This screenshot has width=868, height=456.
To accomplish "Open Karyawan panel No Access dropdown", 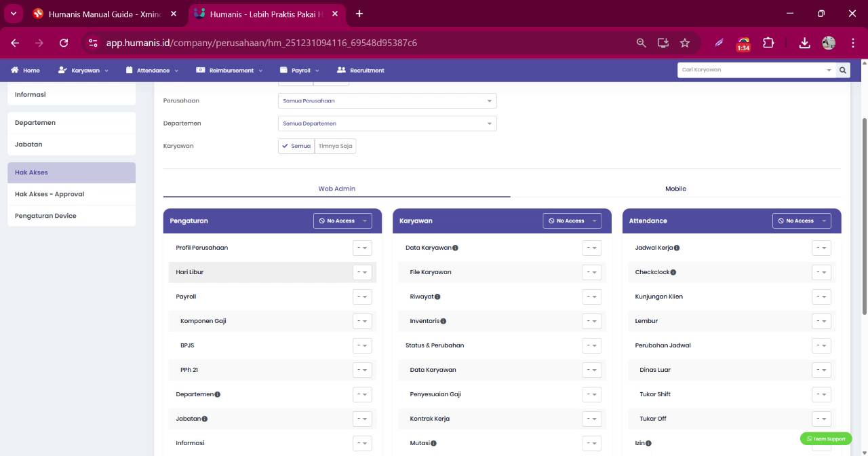I will click(x=572, y=221).
